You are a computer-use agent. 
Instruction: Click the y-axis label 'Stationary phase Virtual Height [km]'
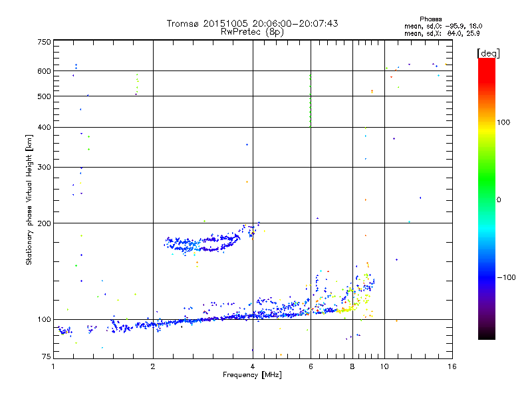(29, 199)
